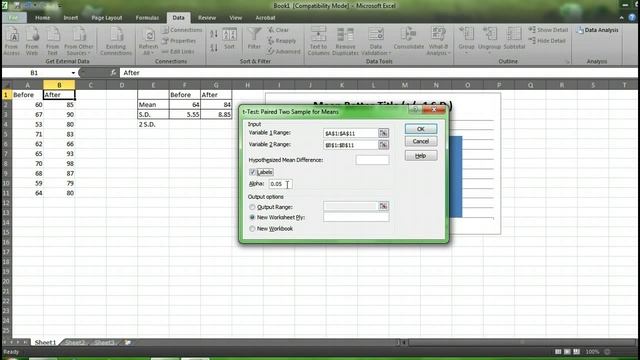Click Clear filter in ribbon

(278, 30)
